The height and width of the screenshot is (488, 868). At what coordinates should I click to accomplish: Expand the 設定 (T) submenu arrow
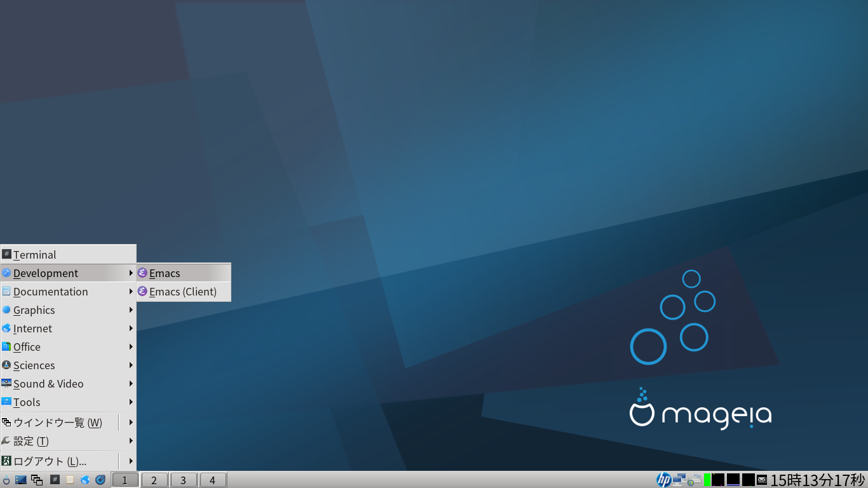pos(131,440)
